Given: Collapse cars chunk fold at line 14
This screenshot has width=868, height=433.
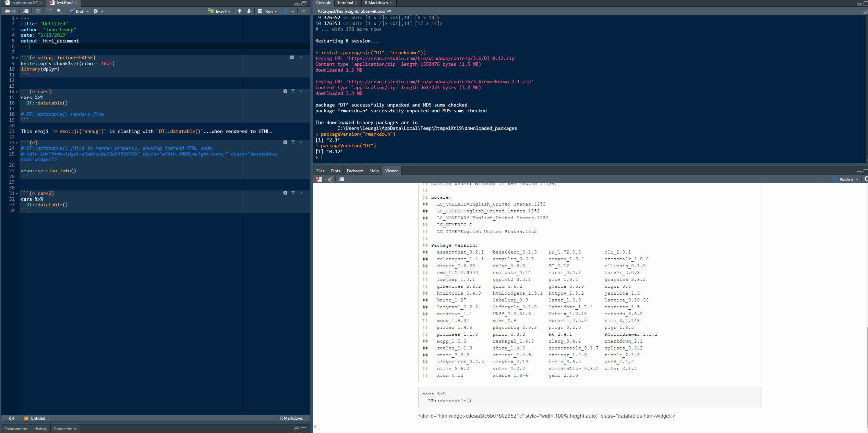Looking at the screenshot, I should tap(17, 92).
